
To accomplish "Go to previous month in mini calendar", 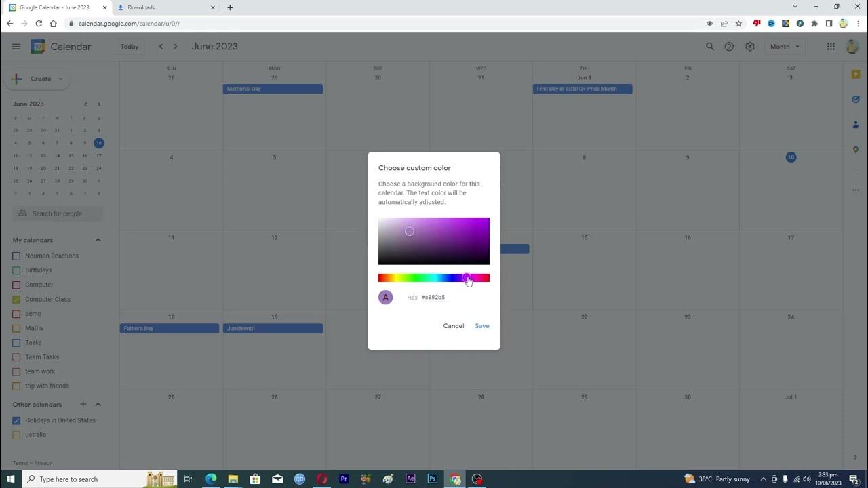I will (85, 104).
